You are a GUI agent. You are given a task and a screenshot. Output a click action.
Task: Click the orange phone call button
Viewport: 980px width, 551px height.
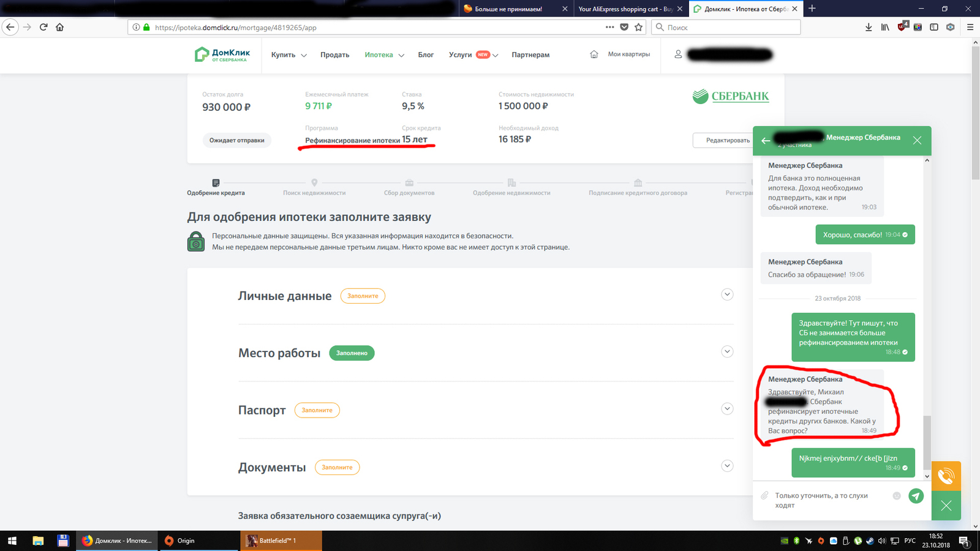tap(946, 476)
